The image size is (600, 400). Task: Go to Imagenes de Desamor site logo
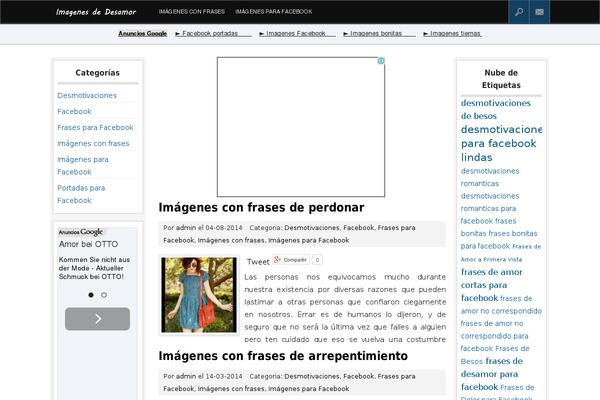(96, 12)
